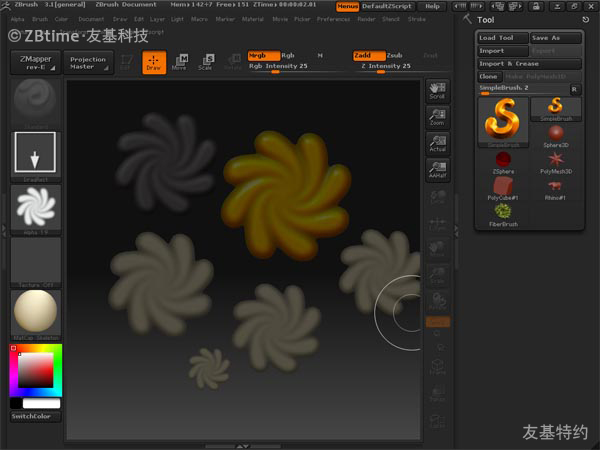Screen dimensions: 600x450
Task: Set canvas to Actual size
Action: point(437,143)
